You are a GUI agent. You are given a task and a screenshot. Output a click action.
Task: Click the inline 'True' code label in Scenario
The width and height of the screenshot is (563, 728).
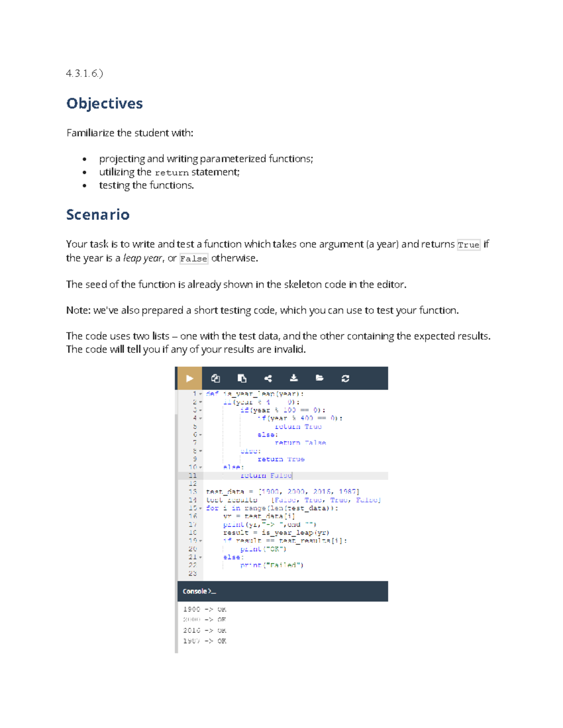(468, 245)
